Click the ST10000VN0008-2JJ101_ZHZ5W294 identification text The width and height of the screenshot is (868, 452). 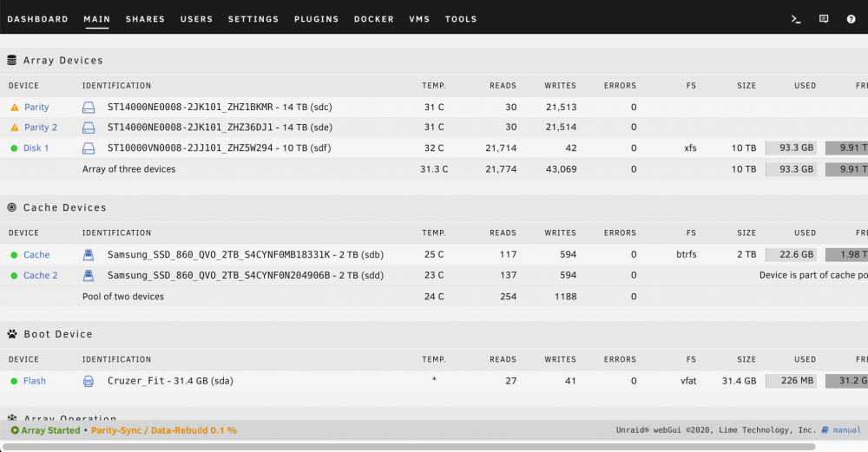pyautogui.click(x=220, y=147)
